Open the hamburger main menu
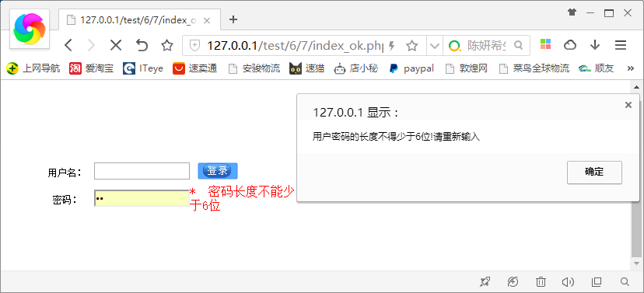644x293 pixels. [x=620, y=45]
